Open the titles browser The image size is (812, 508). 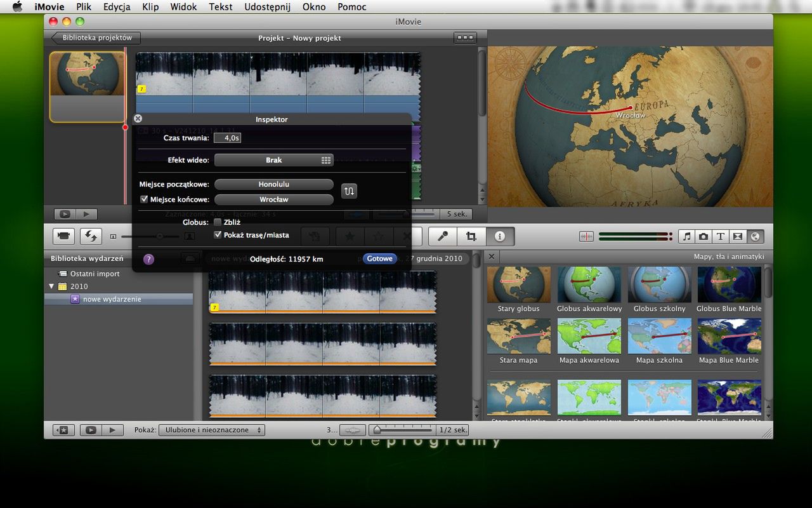[x=721, y=236]
